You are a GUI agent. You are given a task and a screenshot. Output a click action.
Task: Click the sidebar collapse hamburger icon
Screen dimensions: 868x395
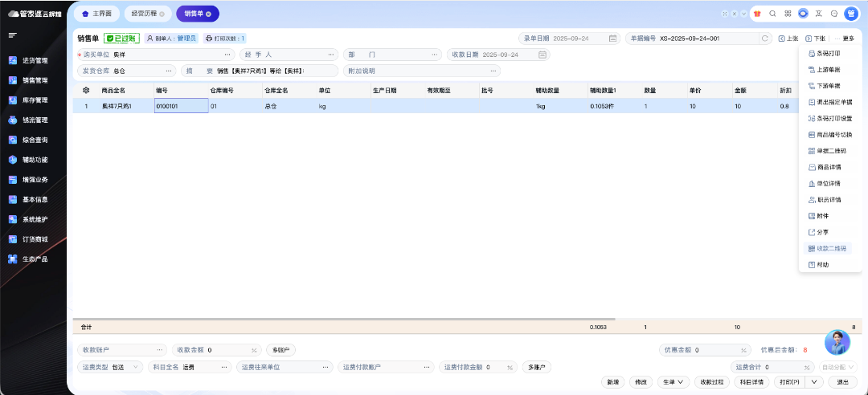13,35
